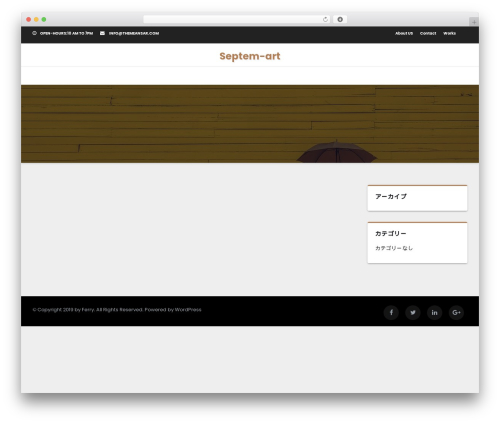Click the browser address bar
Screen dimensions: 500x423
pos(237,19)
